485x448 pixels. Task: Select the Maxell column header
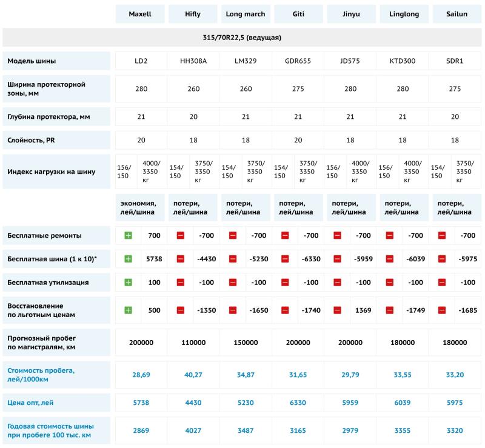click(x=140, y=14)
